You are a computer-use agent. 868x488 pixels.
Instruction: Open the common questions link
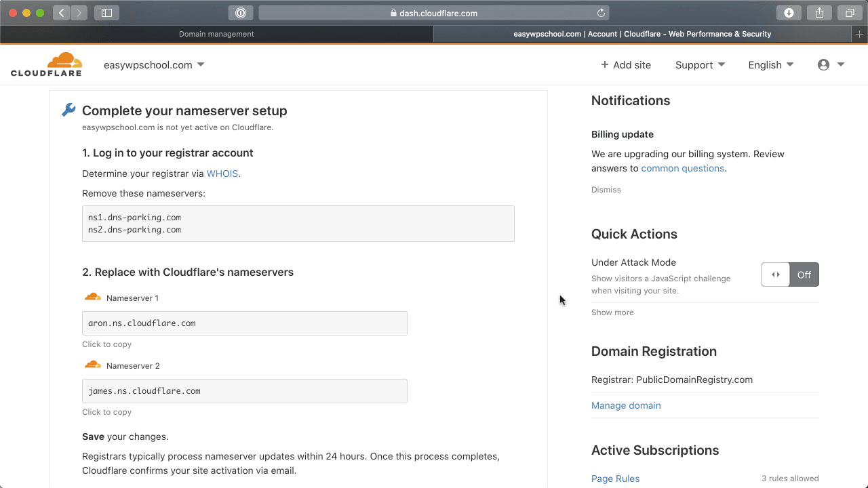coord(683,168)
